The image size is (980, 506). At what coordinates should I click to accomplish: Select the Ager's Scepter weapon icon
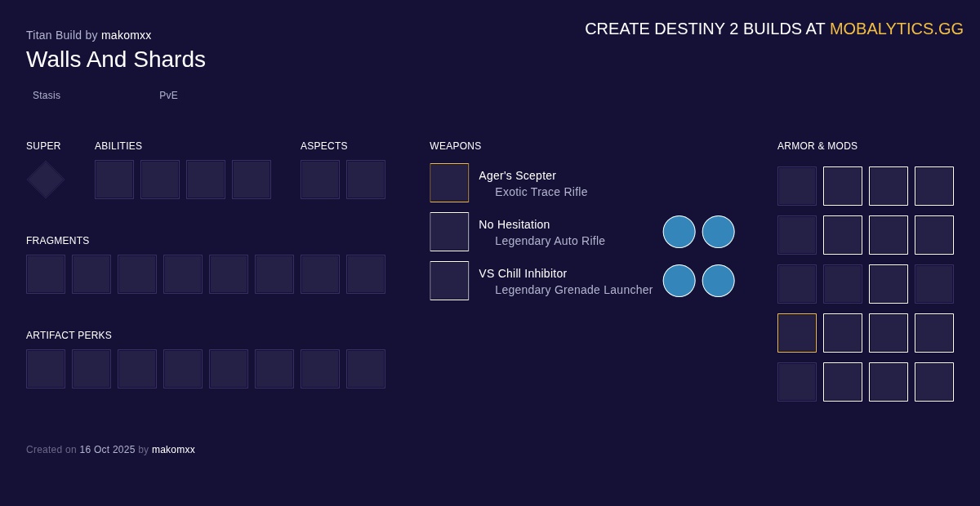pos(449,183)
